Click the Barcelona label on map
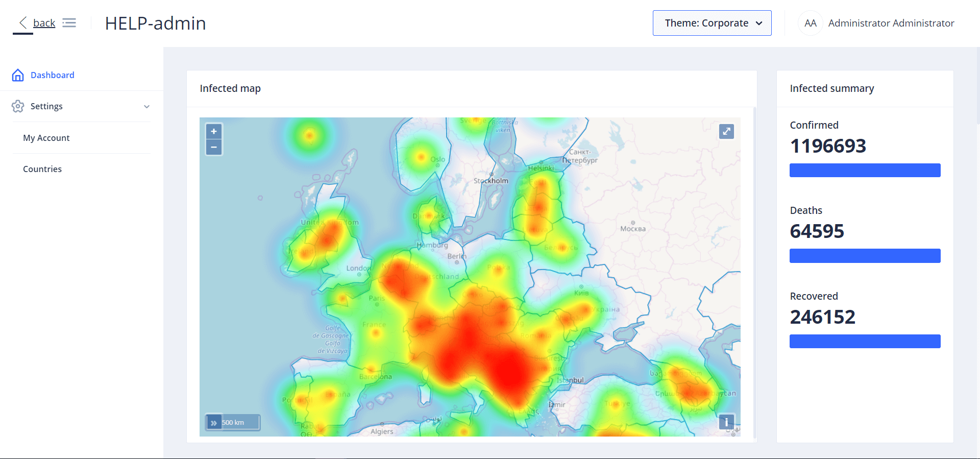The width and height of the screenshot is (980, 459). coord(376,377)
